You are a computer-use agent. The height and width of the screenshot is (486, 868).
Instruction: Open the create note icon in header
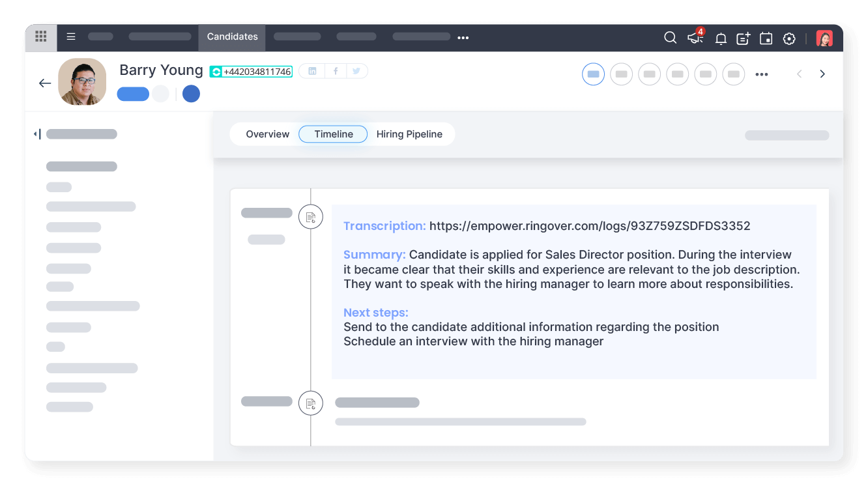click(743, 38)
